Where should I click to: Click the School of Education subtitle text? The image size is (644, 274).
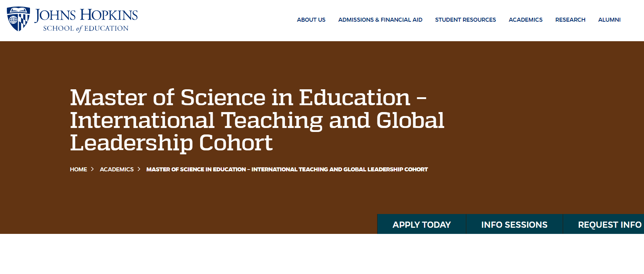coord(86,28)
